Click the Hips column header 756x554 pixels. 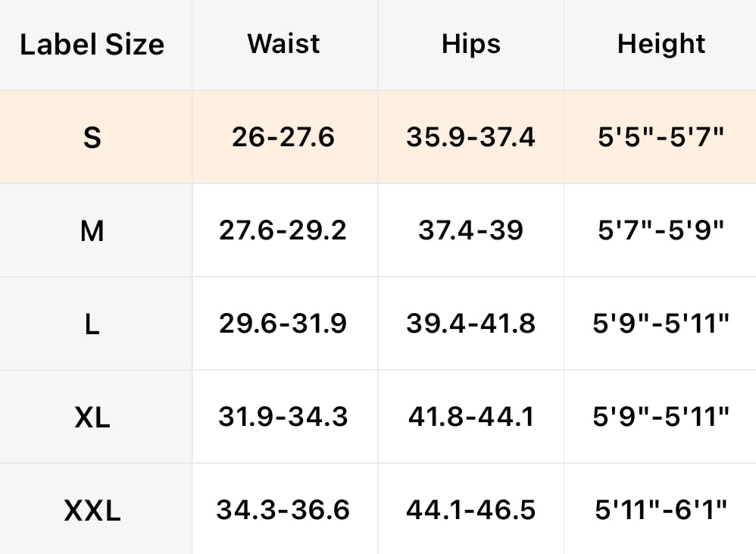coord(470,44)
